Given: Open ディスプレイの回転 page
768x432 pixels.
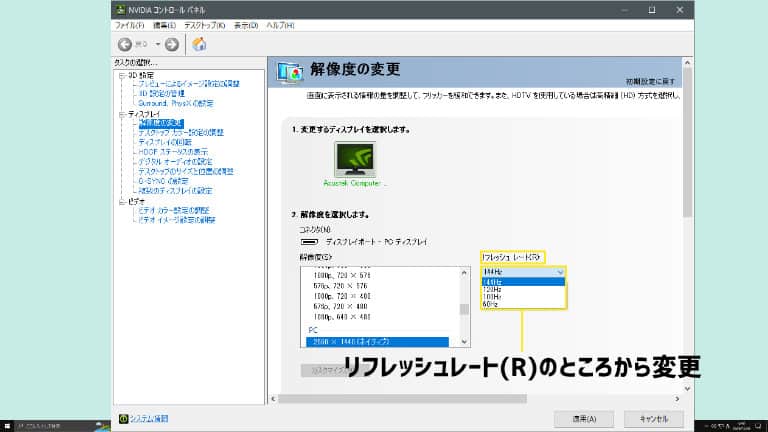Looking at the screenshot, I should point(165,142).
